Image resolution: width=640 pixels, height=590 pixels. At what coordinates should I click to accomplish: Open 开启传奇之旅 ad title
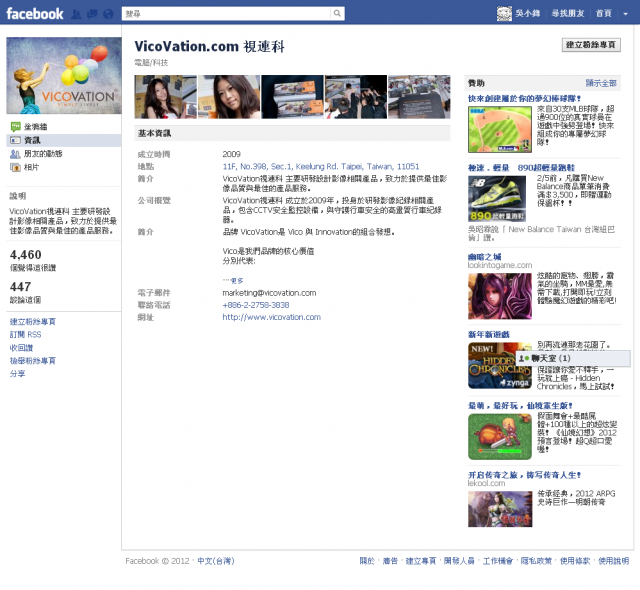click(524, 475)
